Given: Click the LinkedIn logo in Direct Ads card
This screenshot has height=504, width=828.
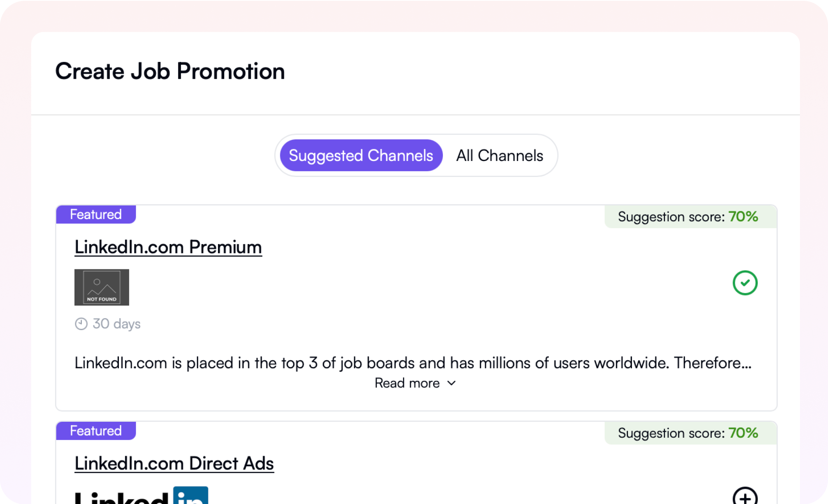Looking at the screenshot, I should (x=141, y=496).
